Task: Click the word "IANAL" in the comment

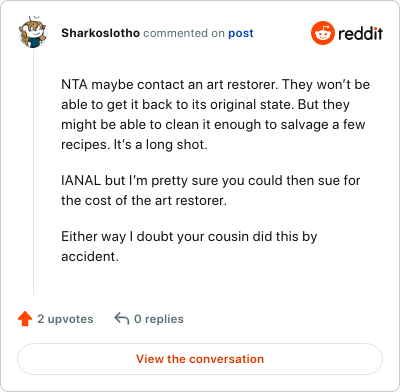Action: coord(81,180)
